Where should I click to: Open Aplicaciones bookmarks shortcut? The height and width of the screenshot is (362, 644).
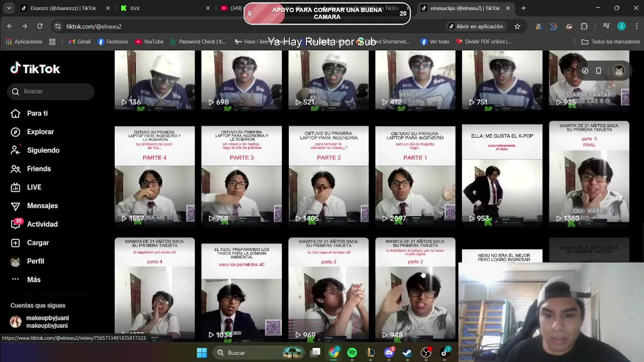pos(24,42)
